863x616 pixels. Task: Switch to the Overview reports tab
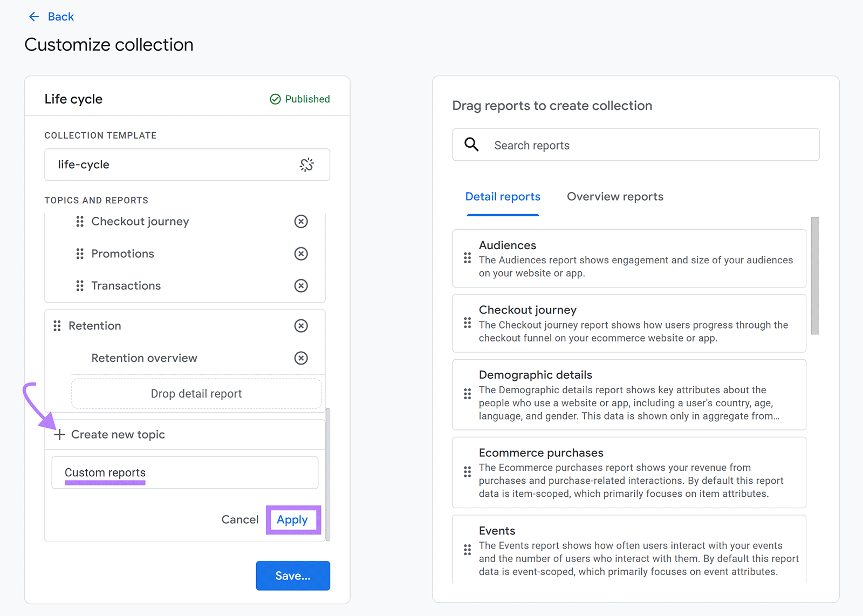click(614, 196)
